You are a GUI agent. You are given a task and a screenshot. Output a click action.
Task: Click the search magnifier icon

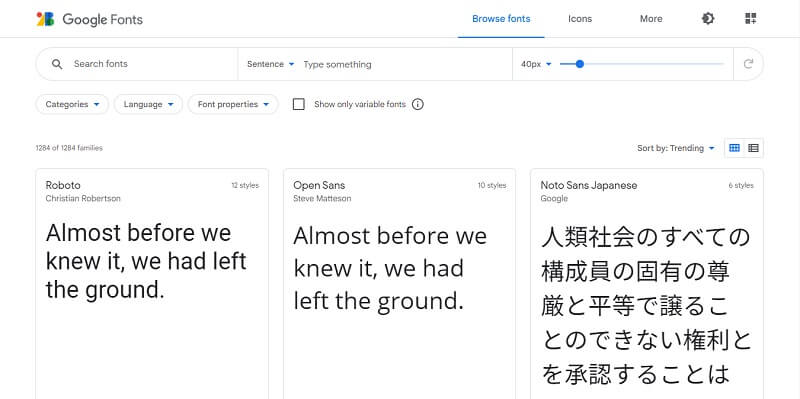[57, 64]
